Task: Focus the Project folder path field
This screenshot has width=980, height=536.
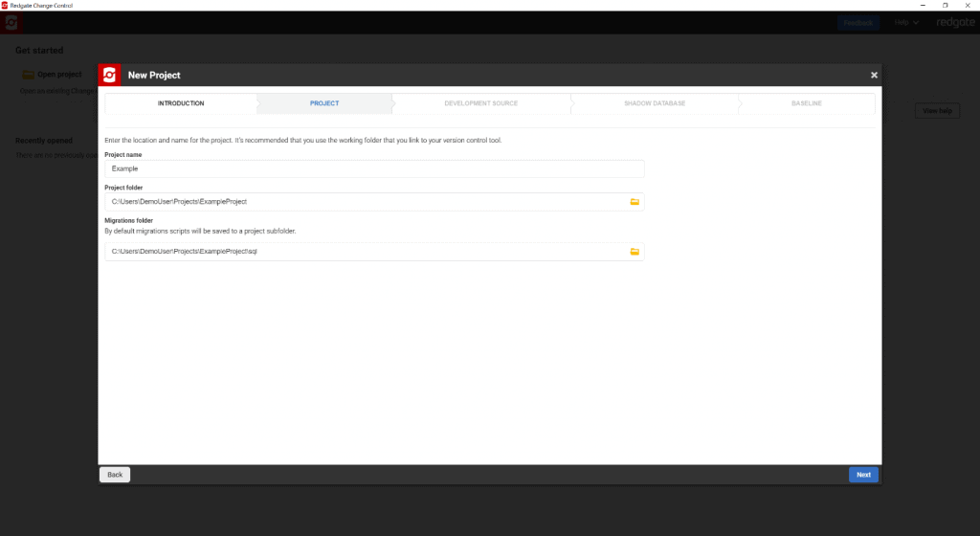Action: [x=364, y=202]
